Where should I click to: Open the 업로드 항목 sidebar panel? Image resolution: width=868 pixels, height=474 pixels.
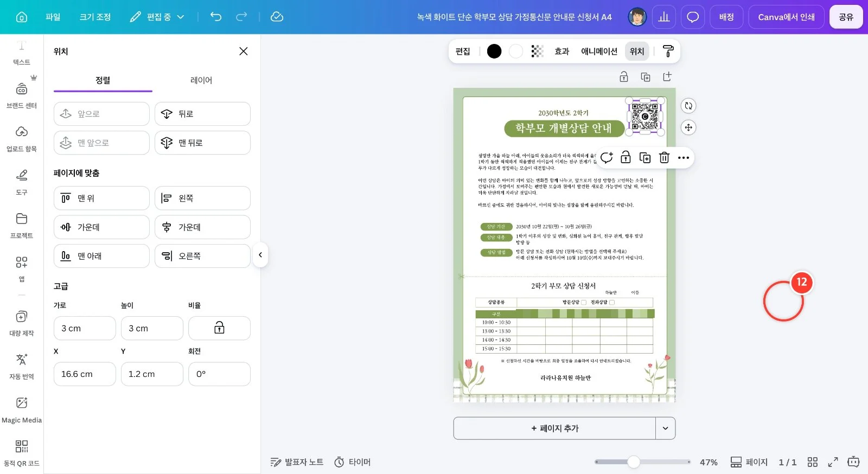(22, 138)
